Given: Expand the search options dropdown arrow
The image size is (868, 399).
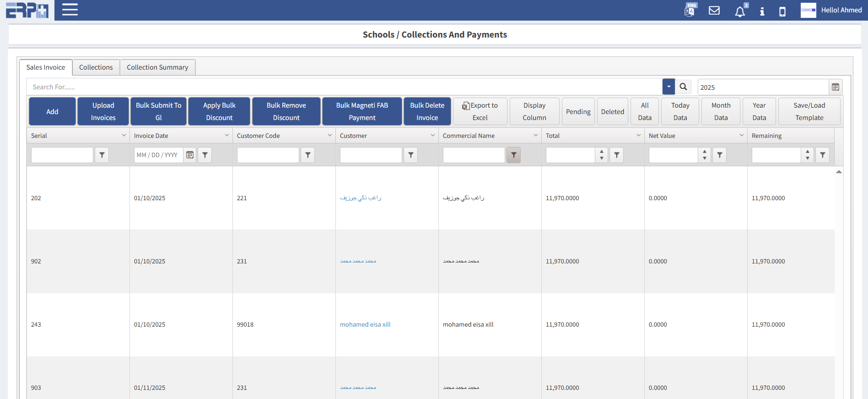Looking at the screenshot, I should point(669,87).
